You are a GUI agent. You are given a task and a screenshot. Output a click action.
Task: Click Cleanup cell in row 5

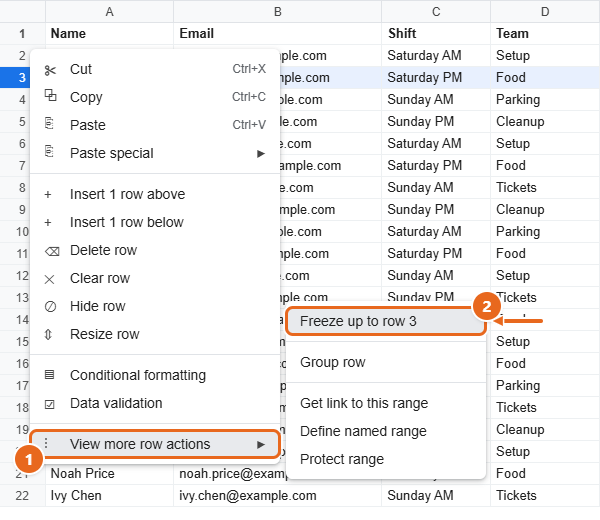(545, 122)
